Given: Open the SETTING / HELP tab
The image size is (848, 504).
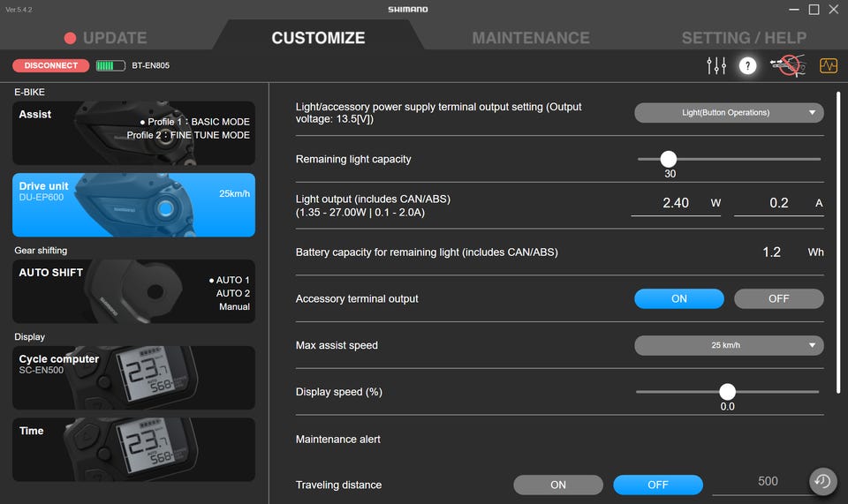Looking at the screenshot, I should [744, 38].
